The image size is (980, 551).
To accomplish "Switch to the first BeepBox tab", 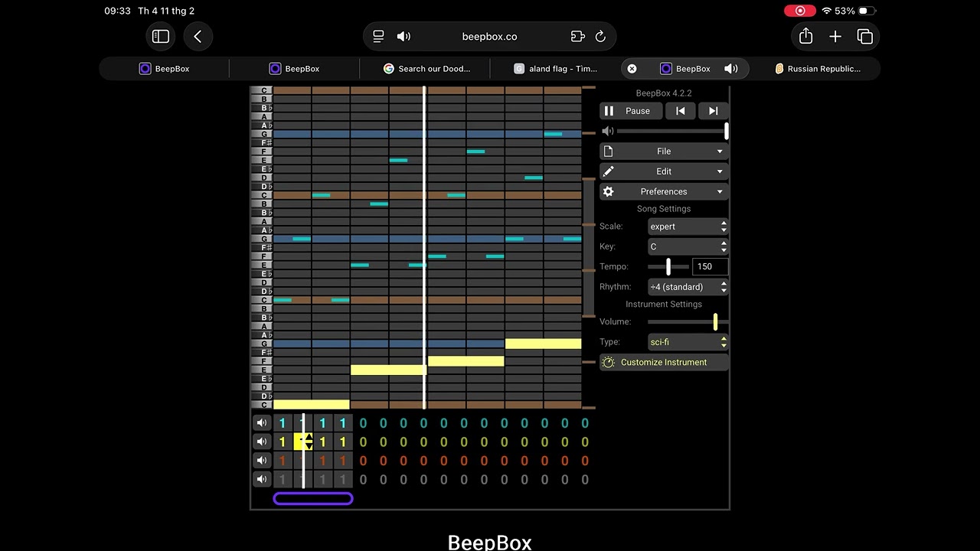I will 164,69.
